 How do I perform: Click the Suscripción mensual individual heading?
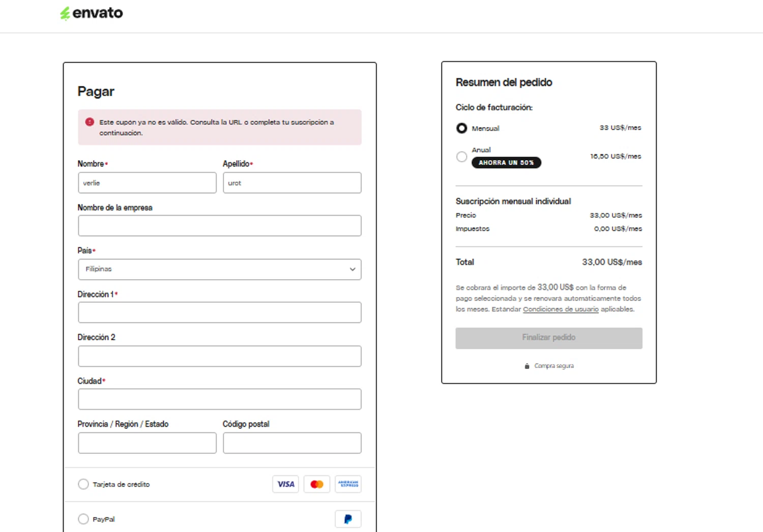click(x=513, y=201)
